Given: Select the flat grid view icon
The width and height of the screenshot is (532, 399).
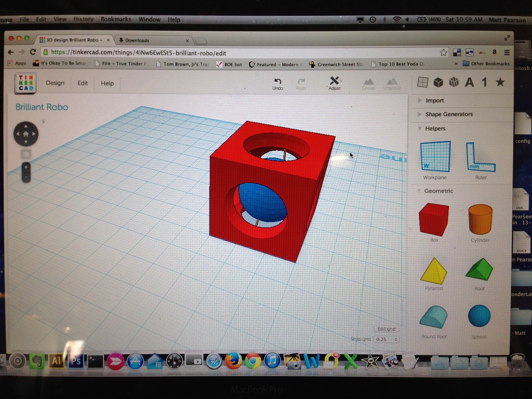Looking at the screenshot, I should click(423, 82).
